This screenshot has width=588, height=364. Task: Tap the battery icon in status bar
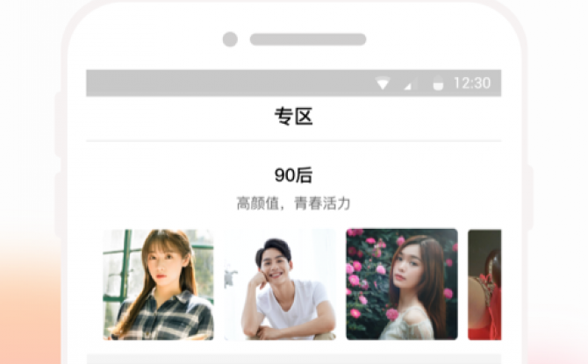[438, 83]
